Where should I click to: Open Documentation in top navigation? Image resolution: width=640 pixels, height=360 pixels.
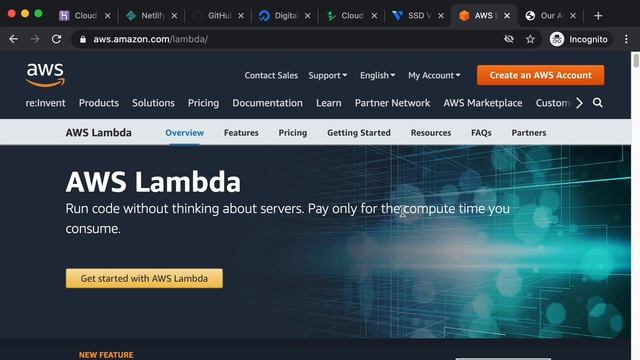click(x=267, y=103)
